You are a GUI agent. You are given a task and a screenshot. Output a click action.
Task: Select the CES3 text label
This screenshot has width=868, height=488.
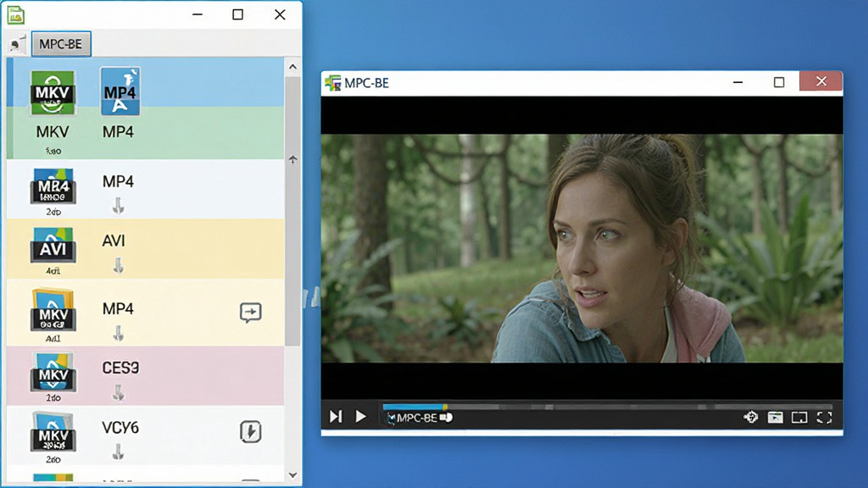click(x=120, y=368)
